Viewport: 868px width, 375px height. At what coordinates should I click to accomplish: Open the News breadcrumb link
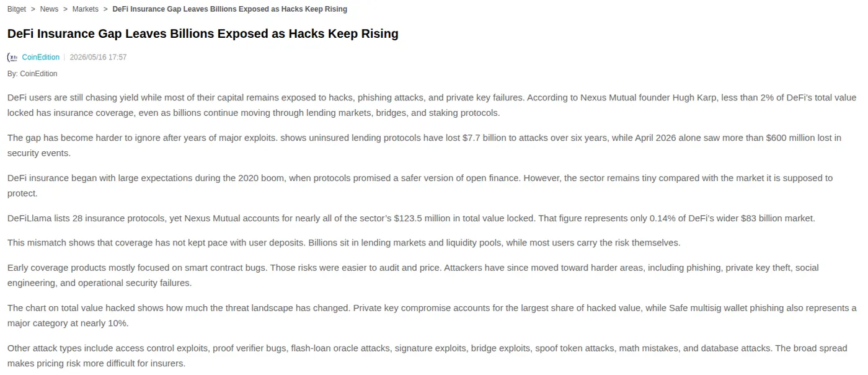coord(49,9)
